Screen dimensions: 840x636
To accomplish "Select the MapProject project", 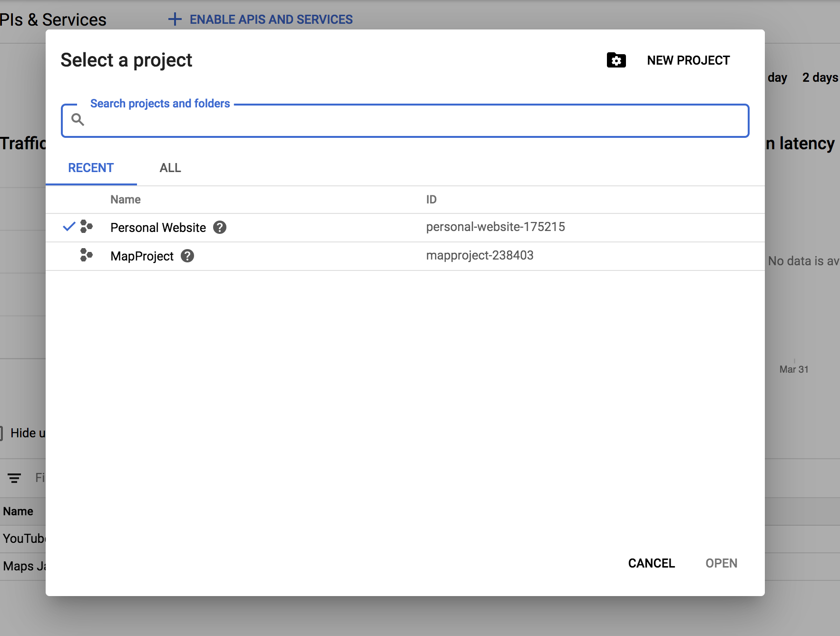I will (405, 256).
